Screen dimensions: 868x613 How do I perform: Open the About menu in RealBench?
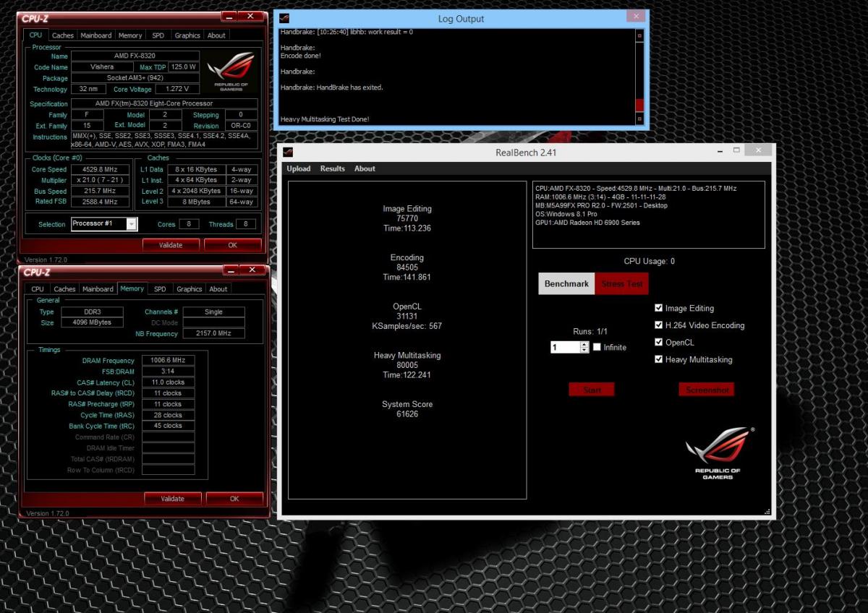365,168
